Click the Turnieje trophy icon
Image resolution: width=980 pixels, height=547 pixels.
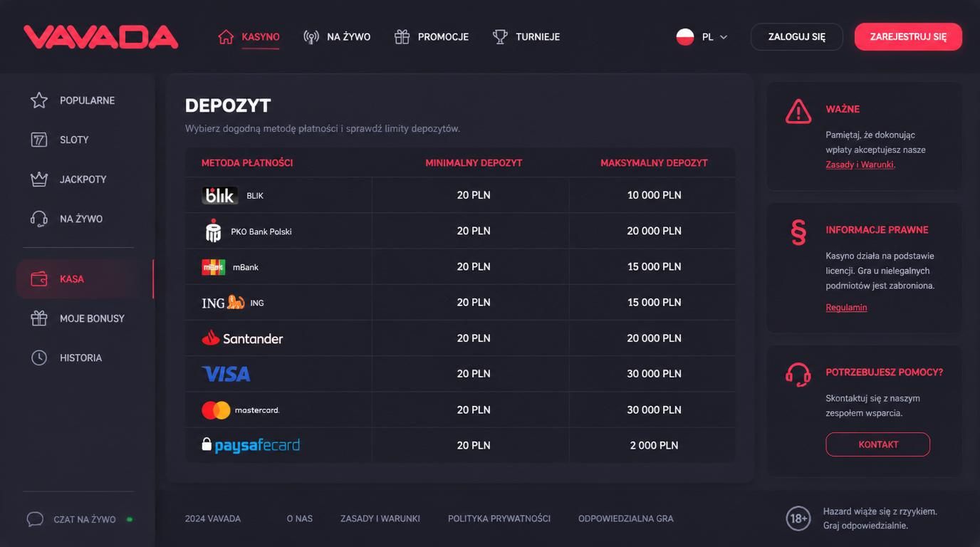[x=500, y=37]
